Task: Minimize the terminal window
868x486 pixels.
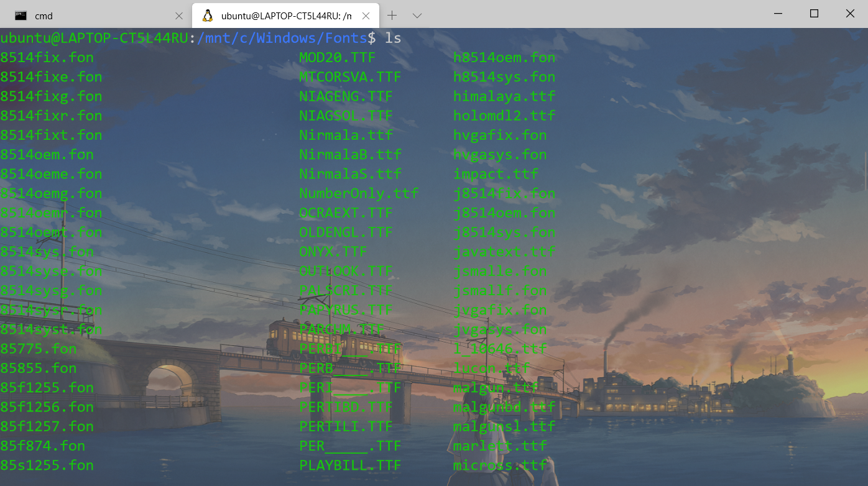Action: coord(778,13)
